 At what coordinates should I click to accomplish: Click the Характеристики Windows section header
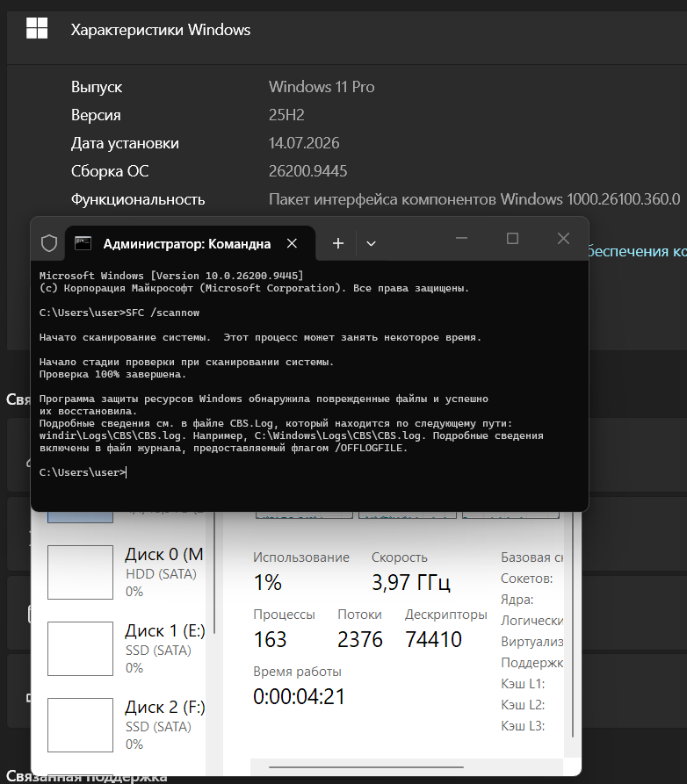tap(160, 30)
